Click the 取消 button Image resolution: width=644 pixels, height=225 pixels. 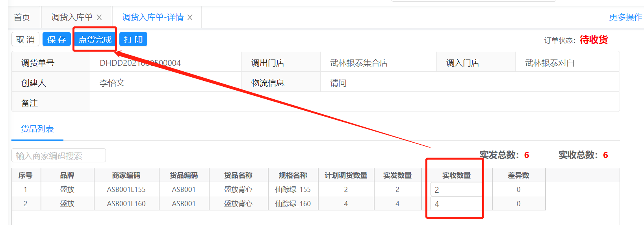coord(26,39)
